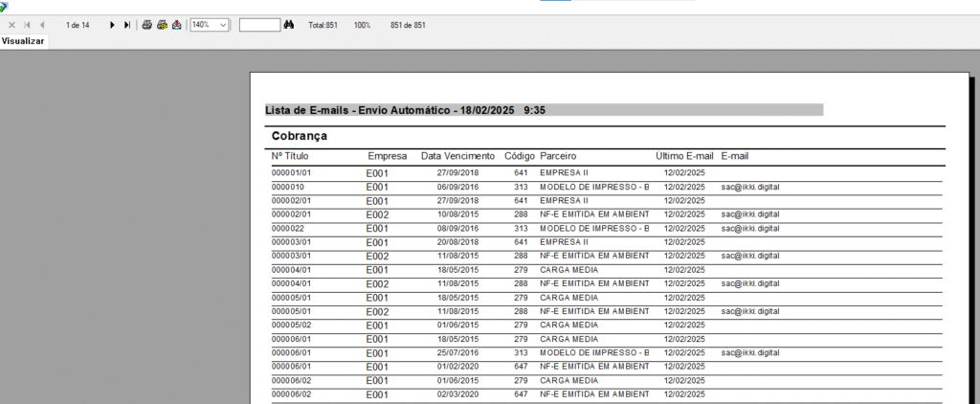980x404 pixels.
Task: Click 'CARGA MEDIA' in row 000005/02
Action: pos(568,325)
